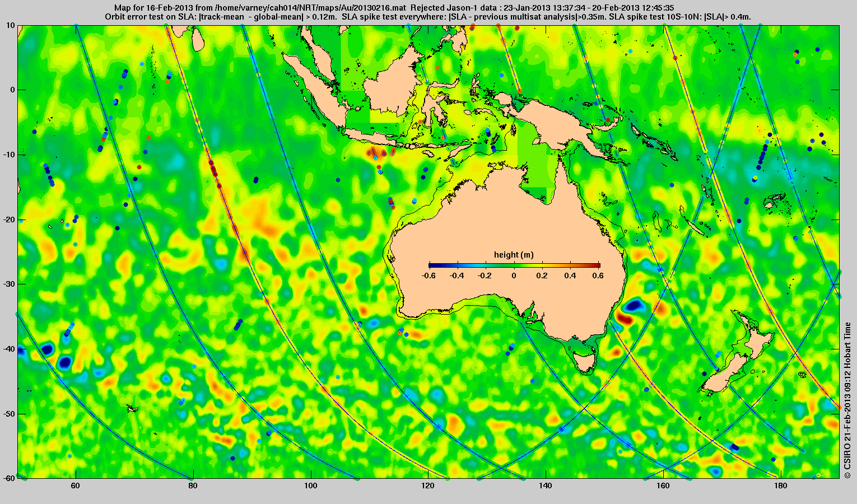Click the -0.6 colorbar tick label
Viewport: 857px width, 504px height.
point(428,276)
